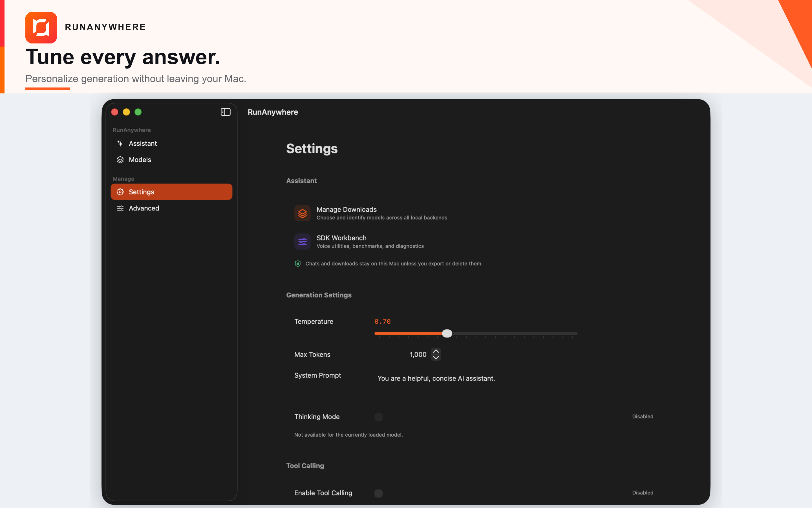The image size is (812, 508).
Task: Toggle the Thinking Mode switch
Action: (378, 417)
